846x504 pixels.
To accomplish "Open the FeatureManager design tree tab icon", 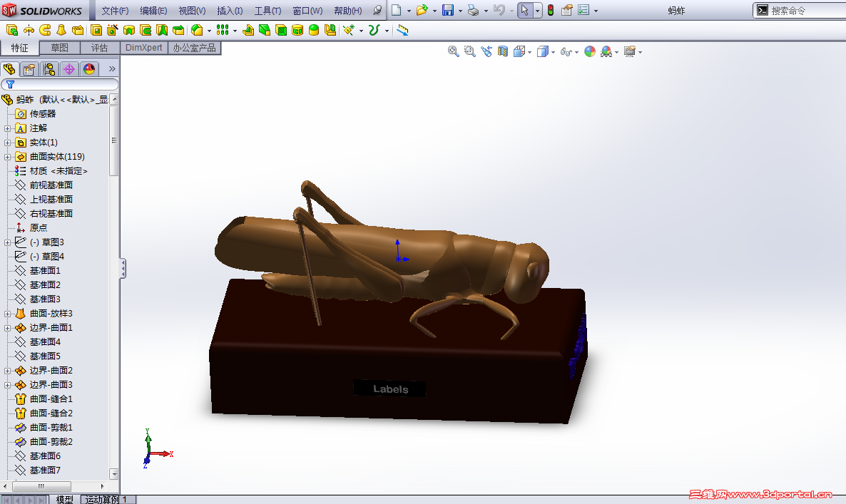I will coord(9,69).
